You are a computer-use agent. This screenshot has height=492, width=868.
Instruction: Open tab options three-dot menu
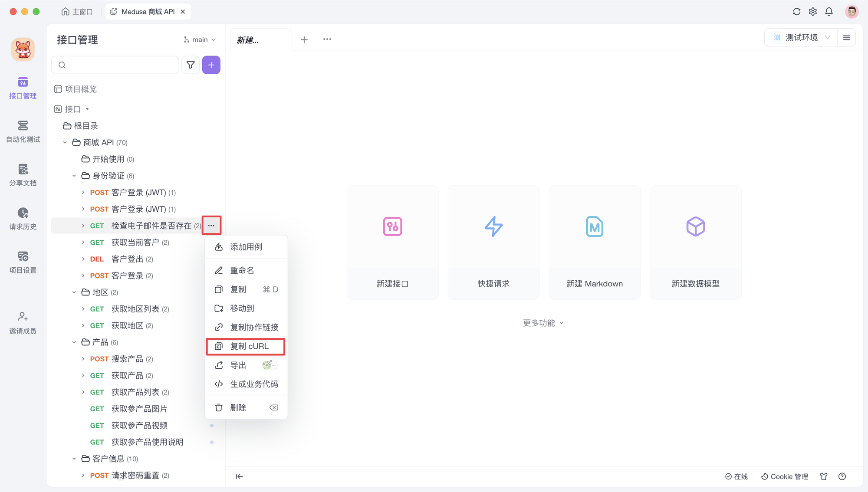[327, 39]
